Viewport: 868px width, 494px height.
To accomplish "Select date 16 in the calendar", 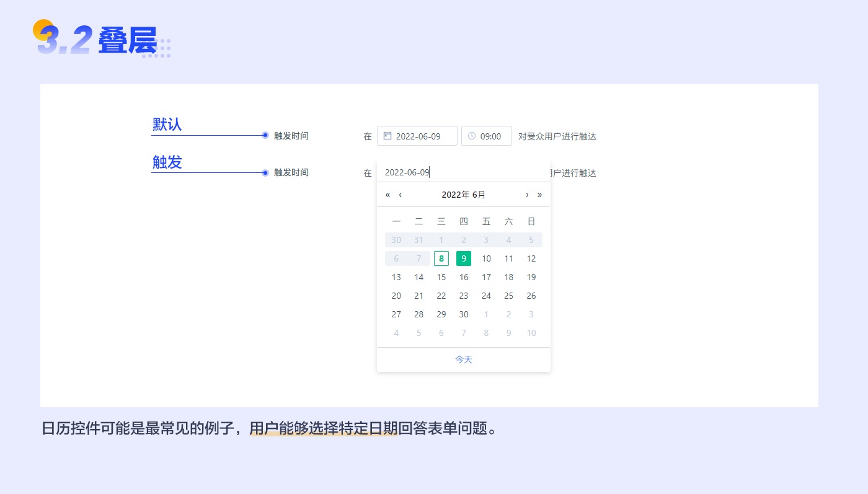I will click(x=464, y=277).
